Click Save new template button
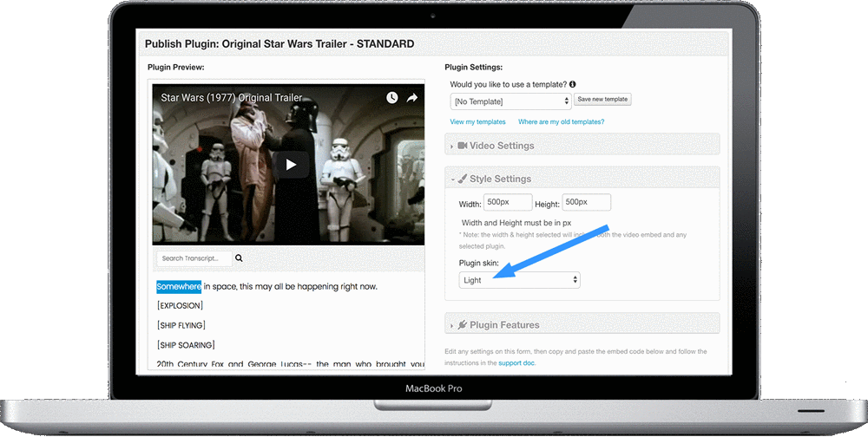The image size is (868, 437). 602,100
